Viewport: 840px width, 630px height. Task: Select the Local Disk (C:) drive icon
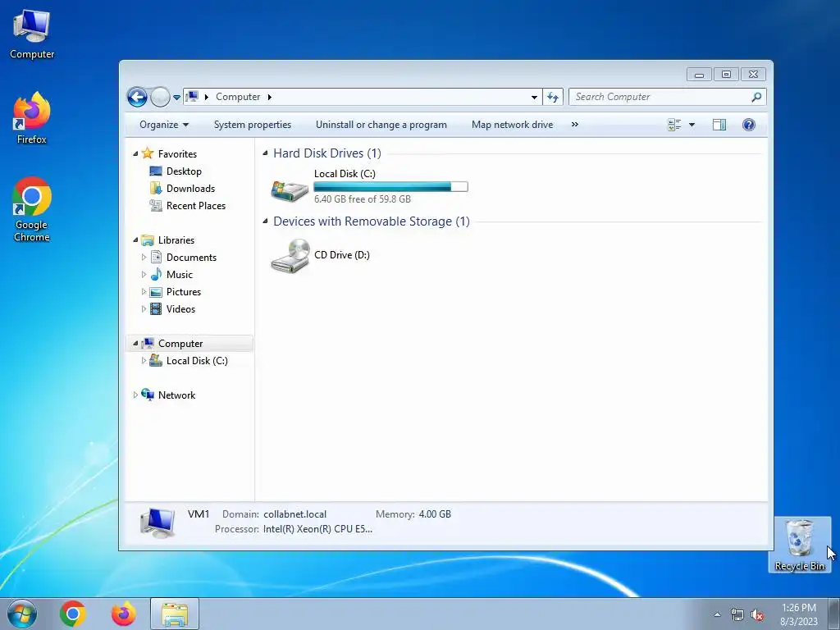click(x=290, y=189)
